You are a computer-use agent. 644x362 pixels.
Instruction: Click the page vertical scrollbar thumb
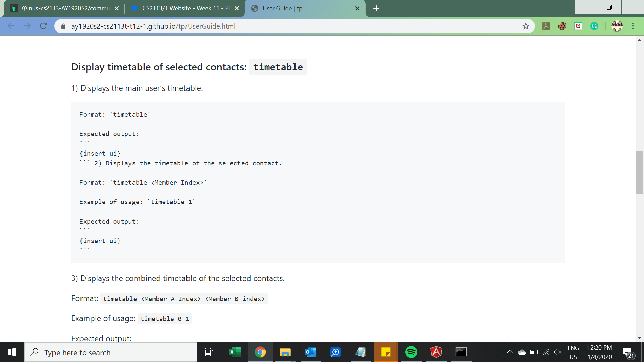[640, 173]
